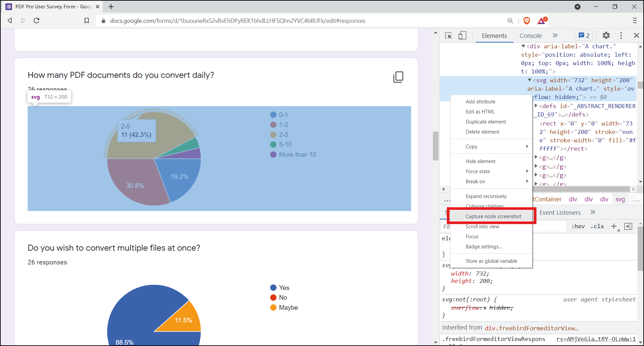Collapse the div aria-label chart node
Viewport: 644px width, 346px height.
tap(523, 46)
